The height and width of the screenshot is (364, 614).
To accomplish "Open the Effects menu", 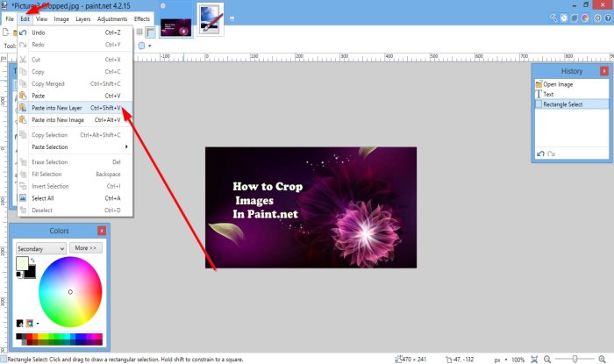I will tap(142, 18).
